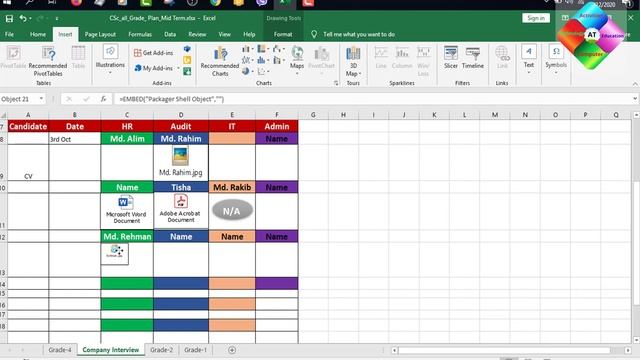Switch to the Grade-4 sheet
Image resolution: width=640 pixels, height=360 pixels.
(60, 350)
